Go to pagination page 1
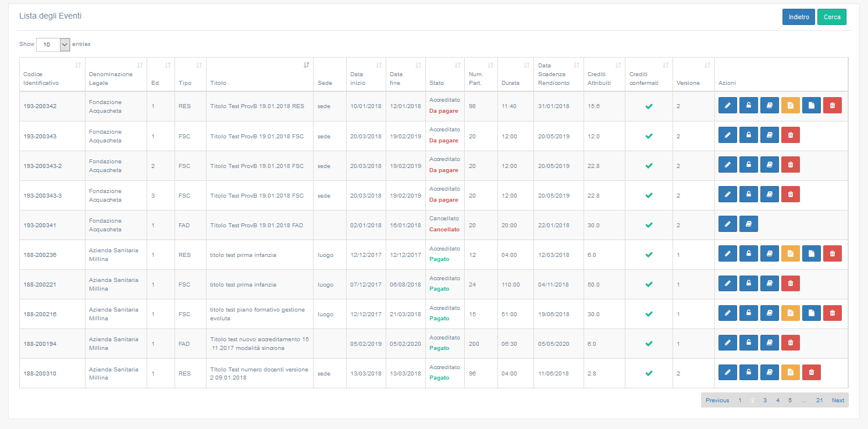The height and width of the screenshot is (429, 868). pos(740,400)
